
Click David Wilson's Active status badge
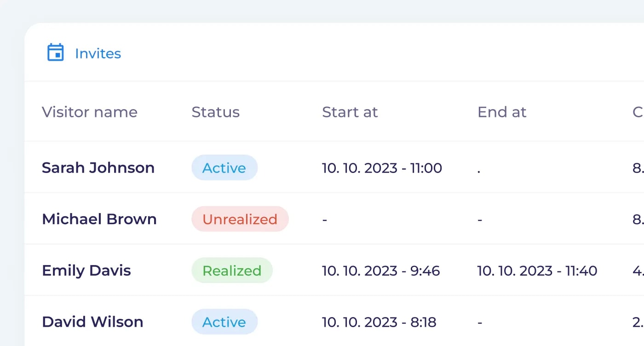tap(224, 322)
